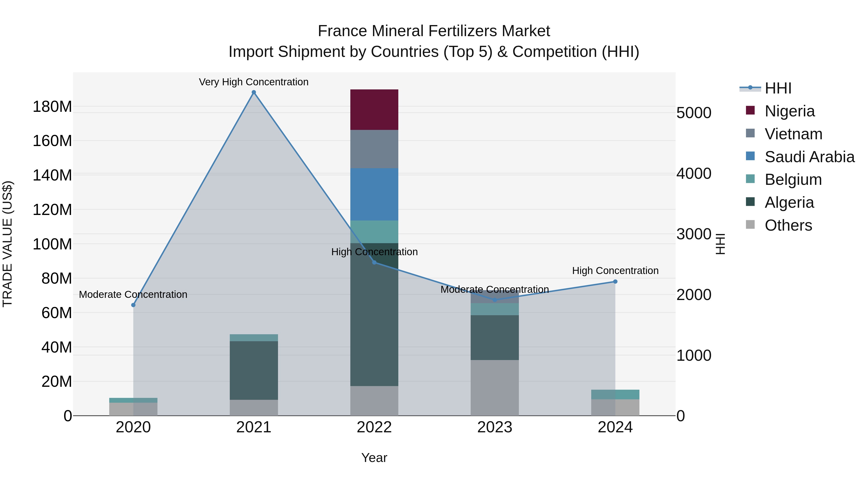Viewport: 868px width, 488px height.
Task: Click the Nigeria maroon legend swatch
Action: tap(750, 110)
